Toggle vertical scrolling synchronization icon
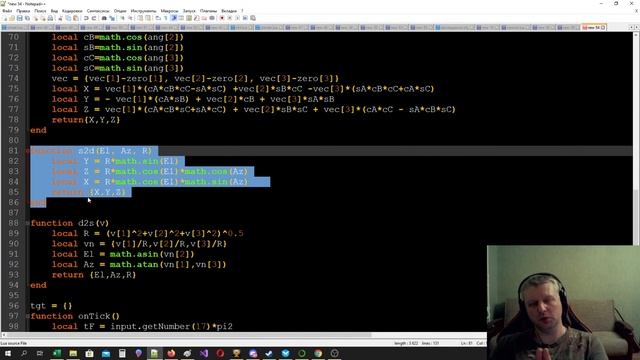Viewport: 640px width, 360px height. [x=140, y=18]
